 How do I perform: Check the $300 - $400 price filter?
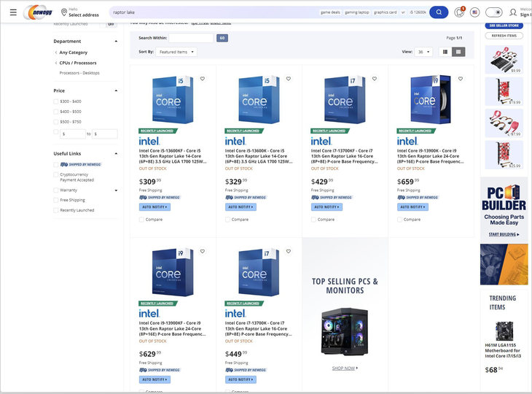[x=56, y=101]
